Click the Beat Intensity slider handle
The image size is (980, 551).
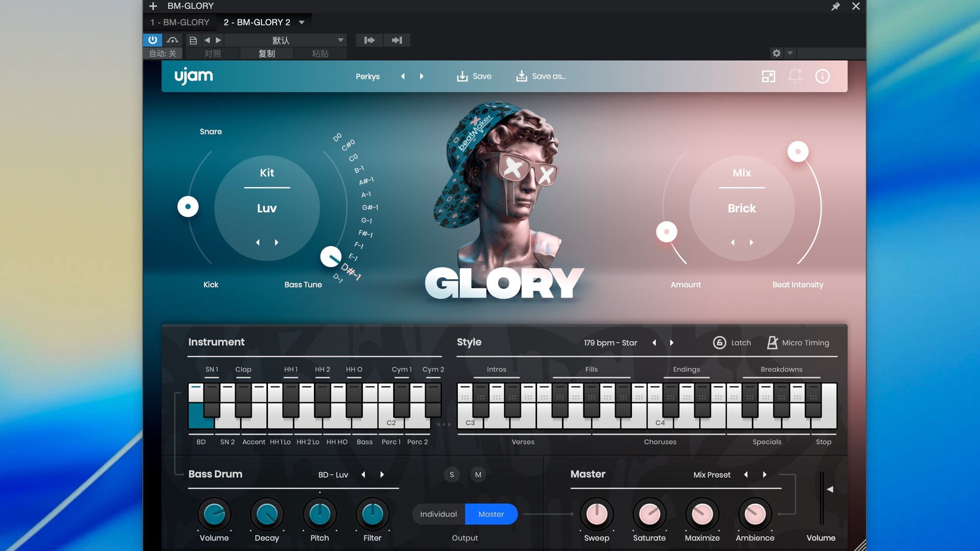(798, 152)
